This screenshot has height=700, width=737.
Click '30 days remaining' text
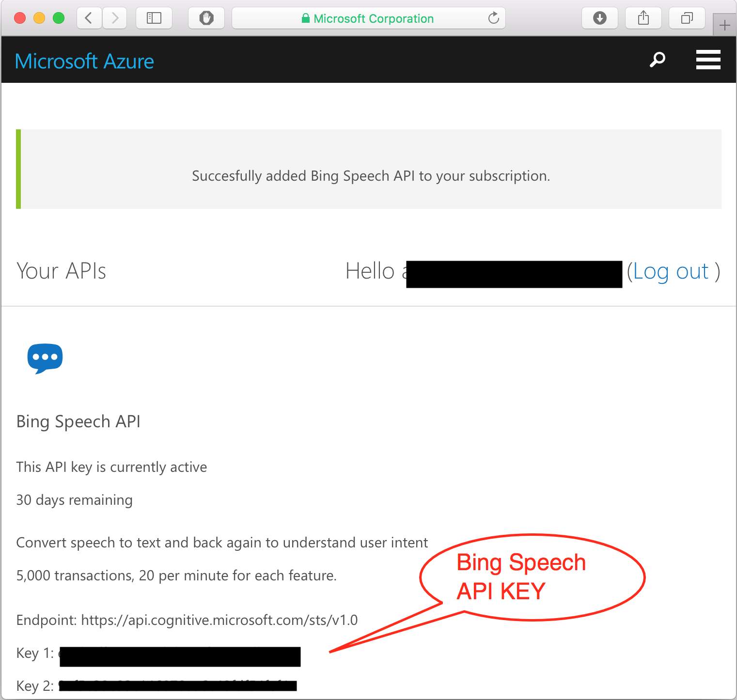(74, 500)
